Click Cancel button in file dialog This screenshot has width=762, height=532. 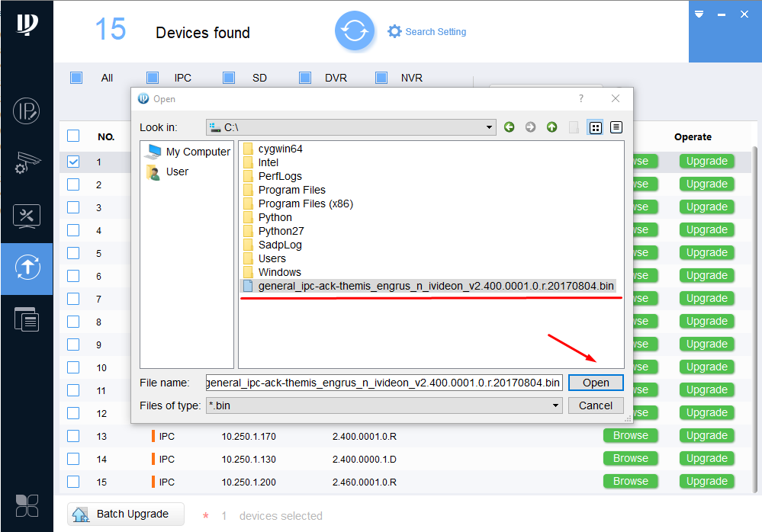point(596,405)
